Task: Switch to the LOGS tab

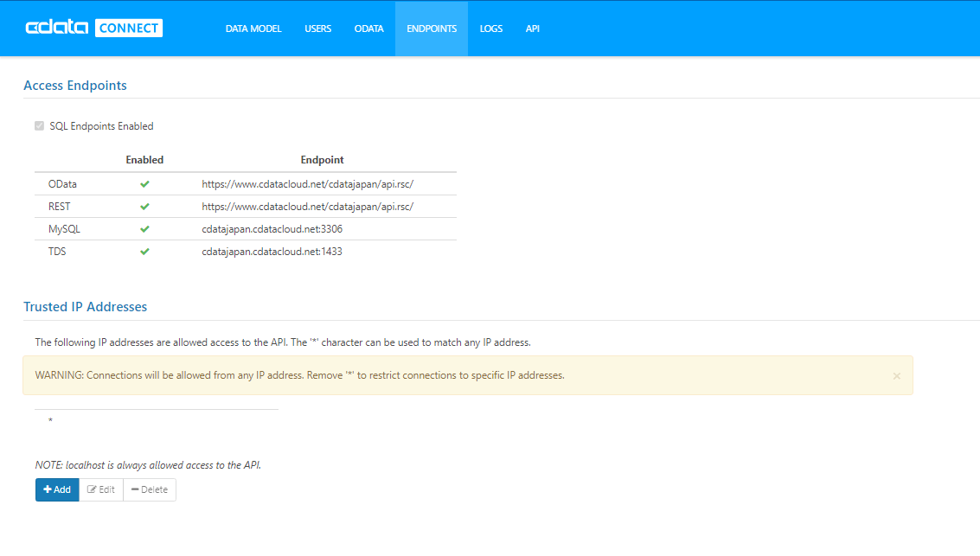Action: point(490,28)
